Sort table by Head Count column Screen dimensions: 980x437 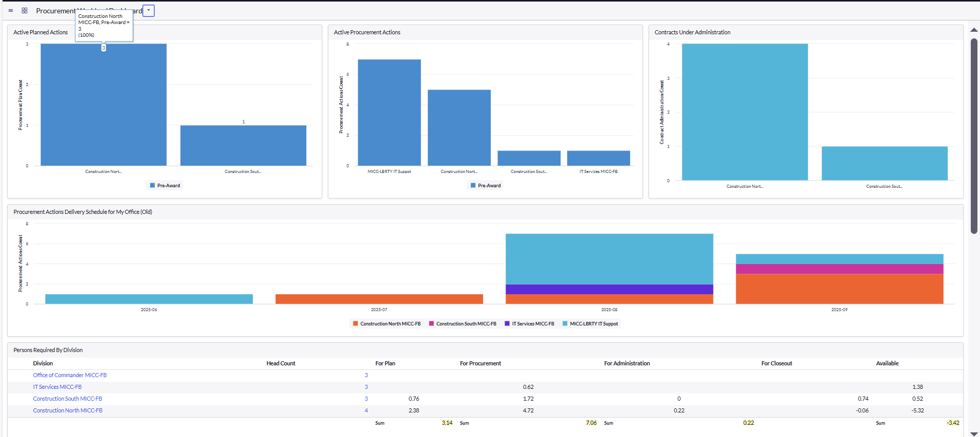281,364
